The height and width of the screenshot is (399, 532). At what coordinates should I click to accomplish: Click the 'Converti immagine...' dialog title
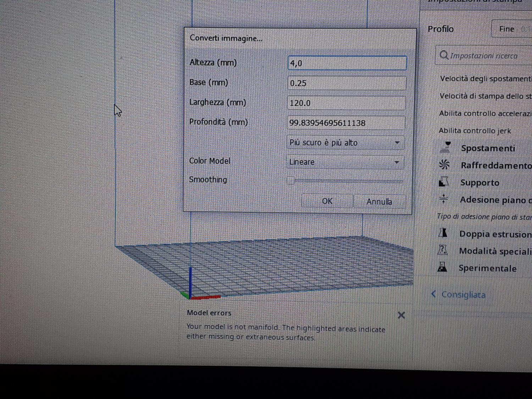(226, 38)
